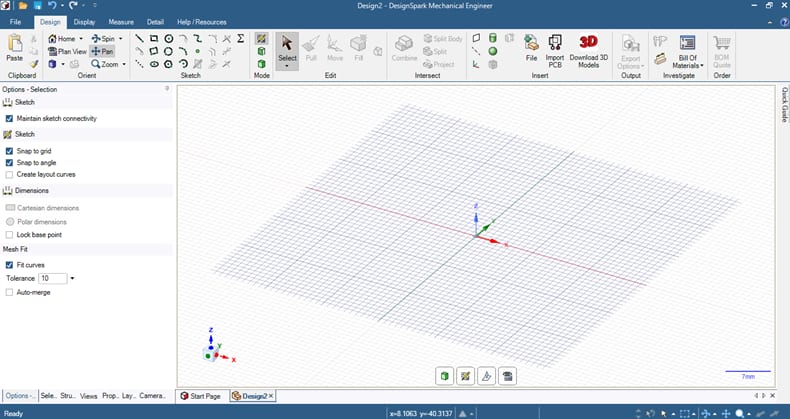Open the yellow folder in title bar
The image size is (790, 419).
[x=23, y=6]
